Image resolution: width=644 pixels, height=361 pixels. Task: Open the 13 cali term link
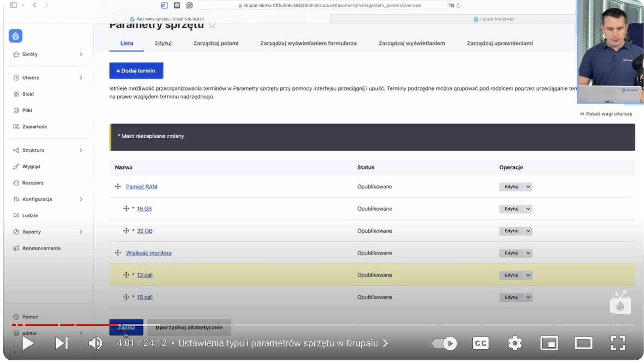coord(145,275)
